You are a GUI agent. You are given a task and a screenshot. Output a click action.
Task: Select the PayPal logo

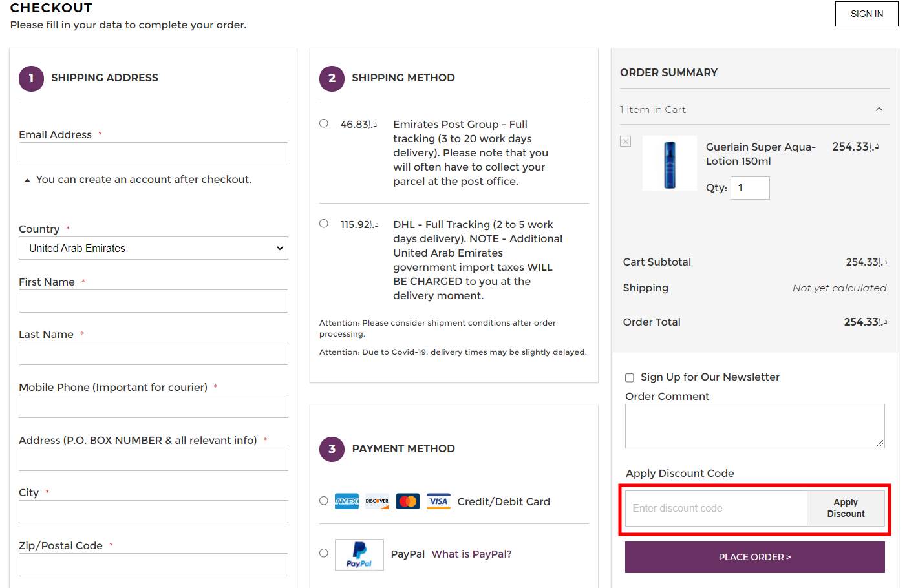pos(359,554)
